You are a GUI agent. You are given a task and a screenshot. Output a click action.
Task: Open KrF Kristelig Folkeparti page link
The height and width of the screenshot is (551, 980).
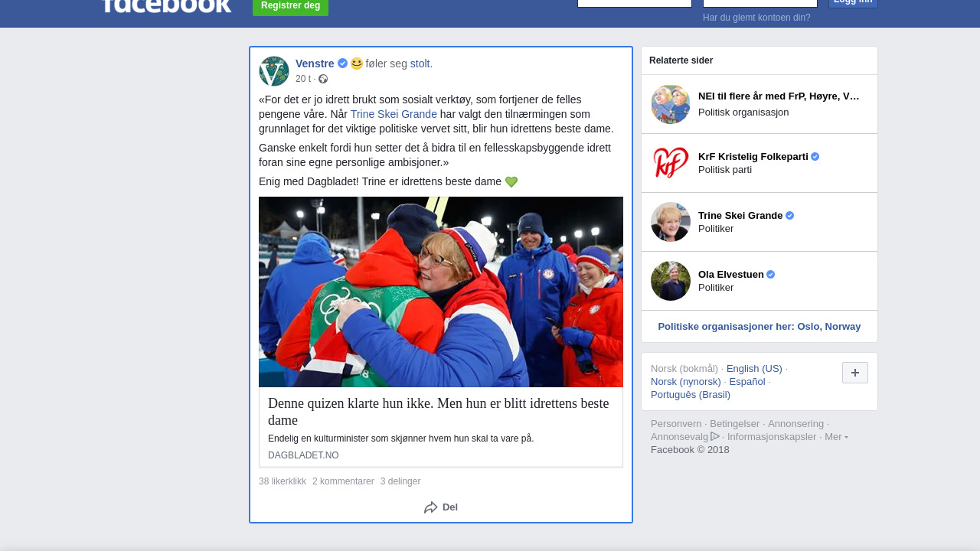click(x=753, y=156)
